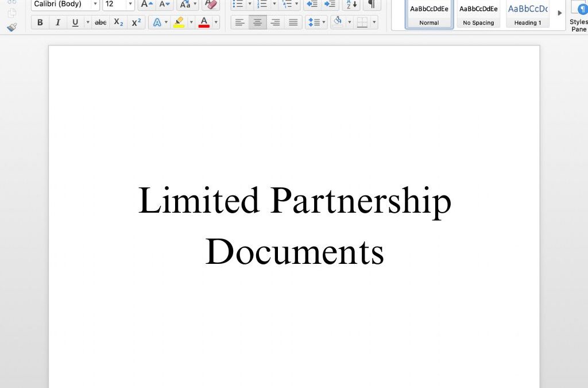Click the shading paint bucket icon
588x388 pixels.
point(338,21)
